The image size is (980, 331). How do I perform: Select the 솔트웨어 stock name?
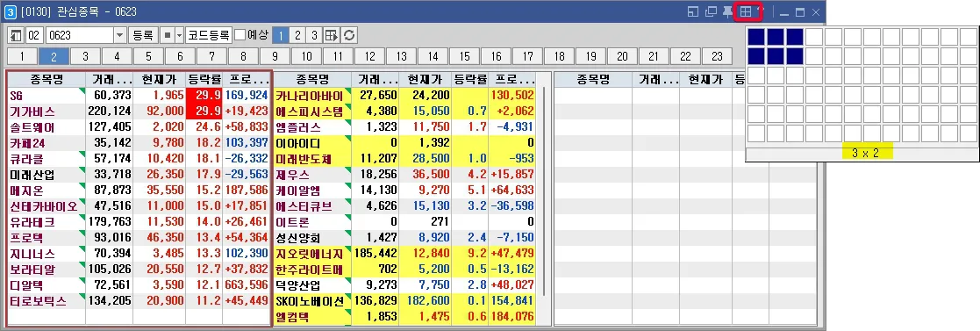[x=32, y=127]
